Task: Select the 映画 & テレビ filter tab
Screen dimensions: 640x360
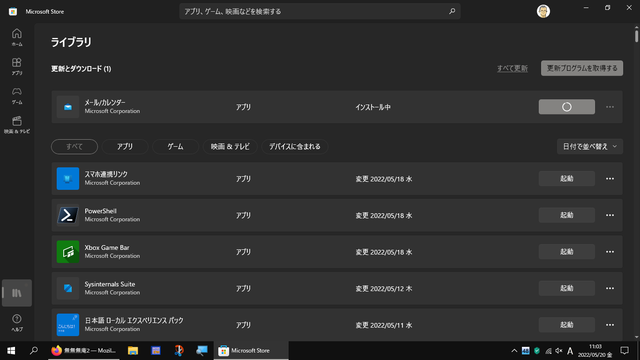Action: coord(230,147)
